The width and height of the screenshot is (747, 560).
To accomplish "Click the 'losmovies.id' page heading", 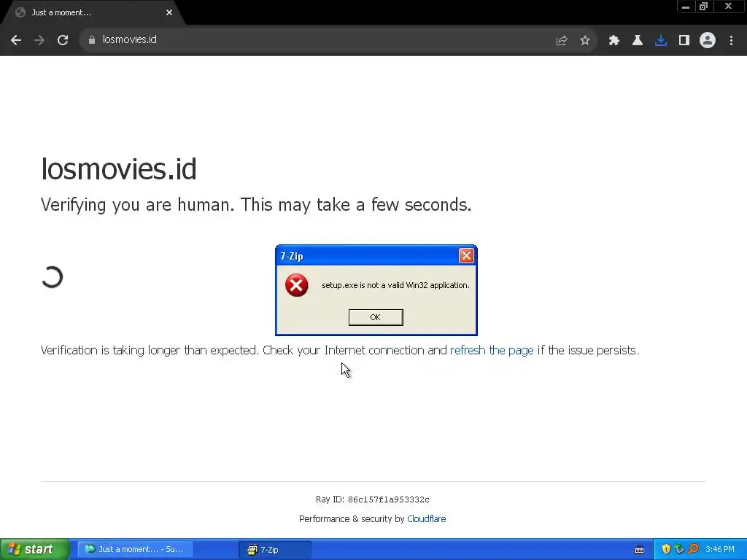I will coord(119,168).
